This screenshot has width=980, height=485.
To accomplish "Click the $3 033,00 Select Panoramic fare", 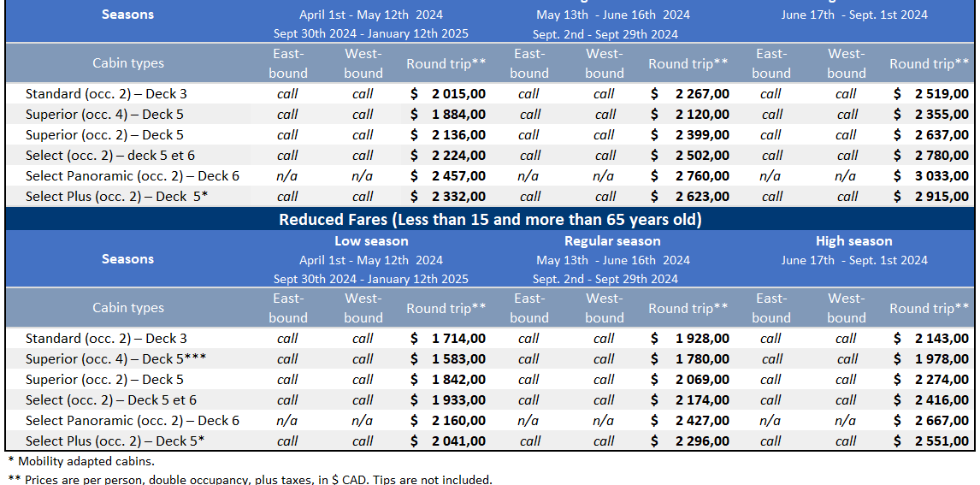I will pyautogui.click(x=942, y=176).
